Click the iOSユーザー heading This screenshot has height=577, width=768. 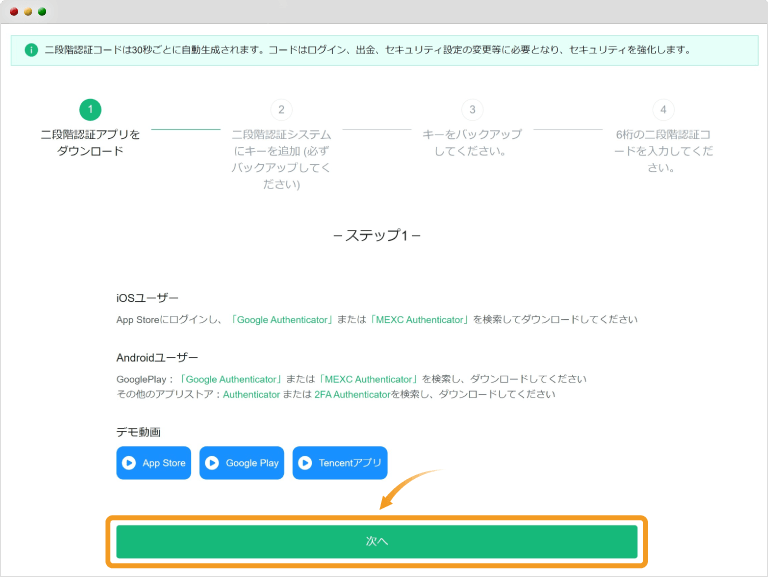click(x=147, y=298)
